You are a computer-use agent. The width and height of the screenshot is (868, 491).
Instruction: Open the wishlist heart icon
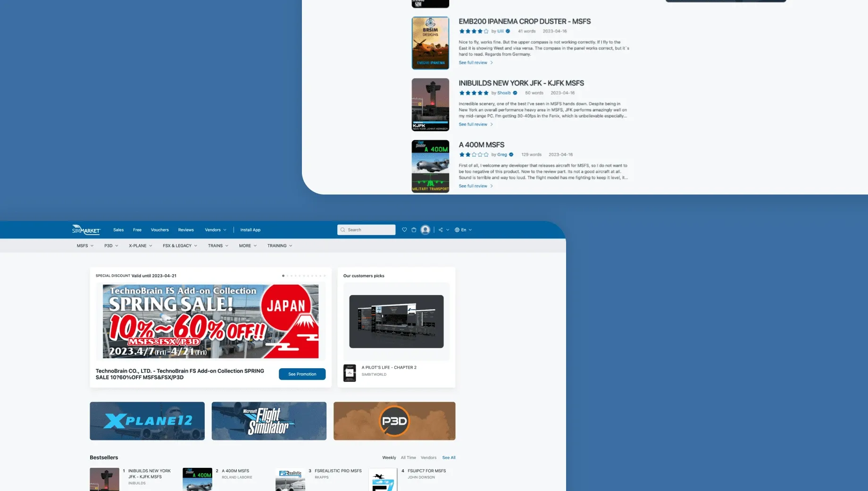point(404,230)
